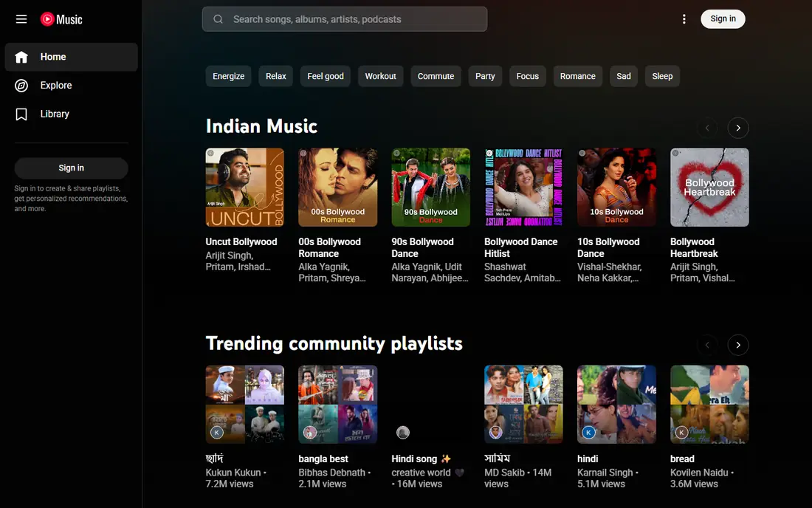Open Uncut Bollywood playlist cover

tap(245, 188)
